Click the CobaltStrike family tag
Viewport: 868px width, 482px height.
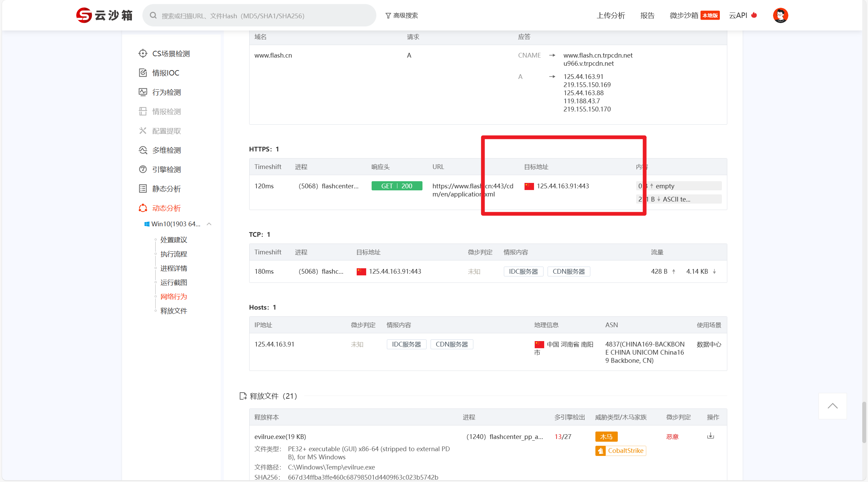(x=620, y=450)
